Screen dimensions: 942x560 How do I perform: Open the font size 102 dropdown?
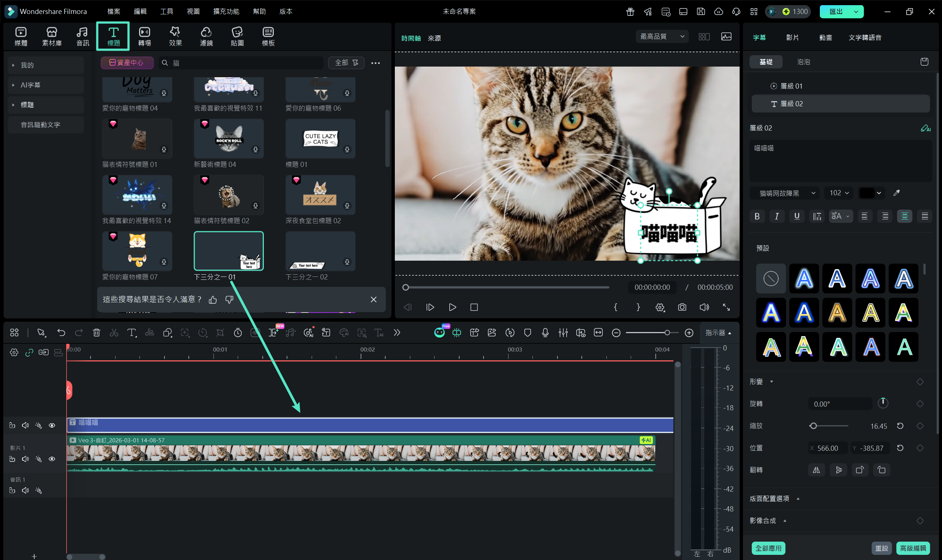pyautogui.click(x=839, y=193)
